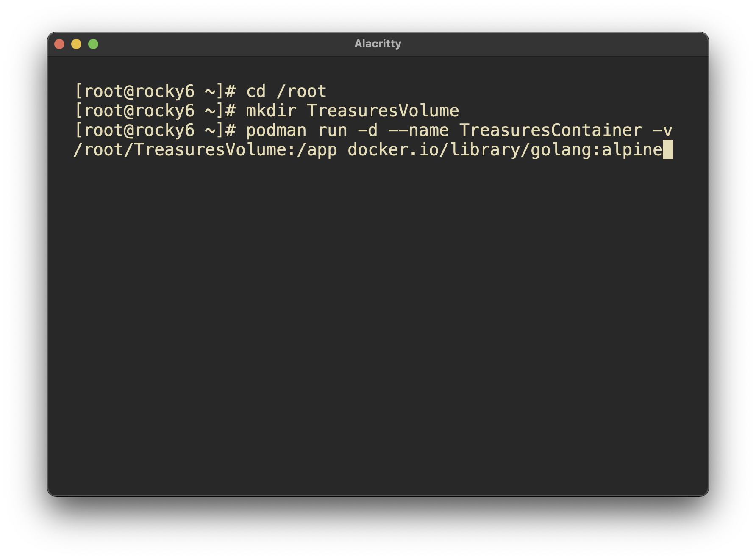Click the shell prompt on the cd line

tap(155, 91)
